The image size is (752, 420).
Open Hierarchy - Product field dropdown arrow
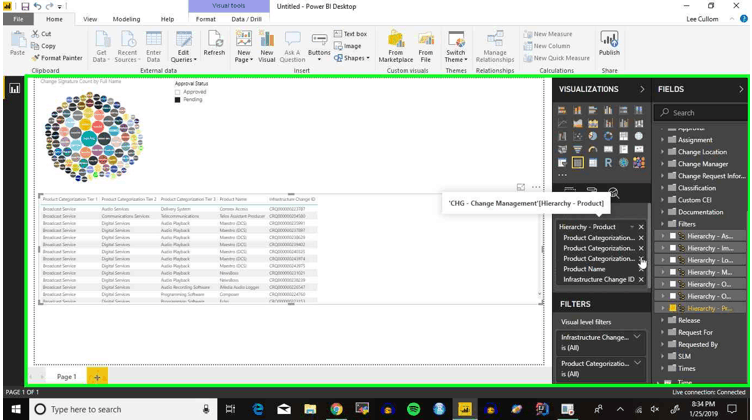632,227
